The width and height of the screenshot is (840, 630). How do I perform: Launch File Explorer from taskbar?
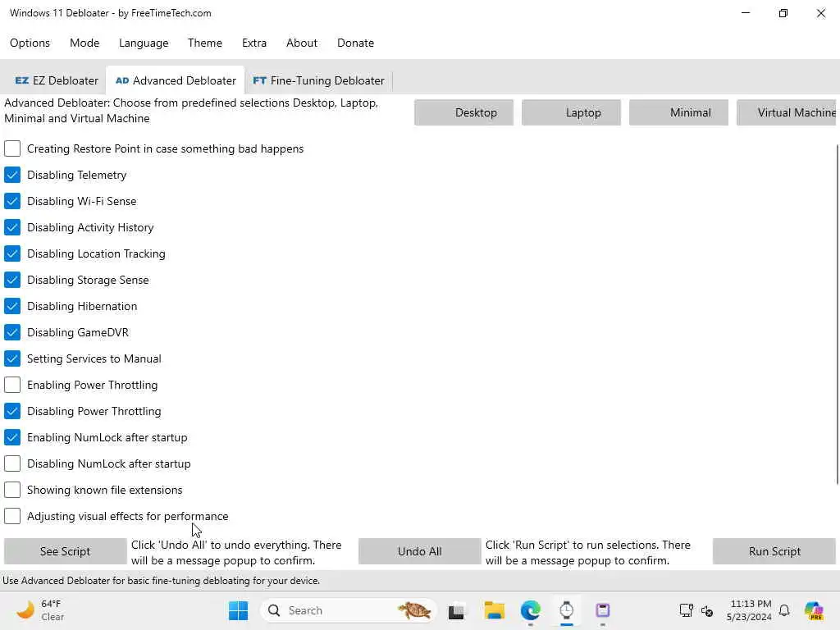494,610
